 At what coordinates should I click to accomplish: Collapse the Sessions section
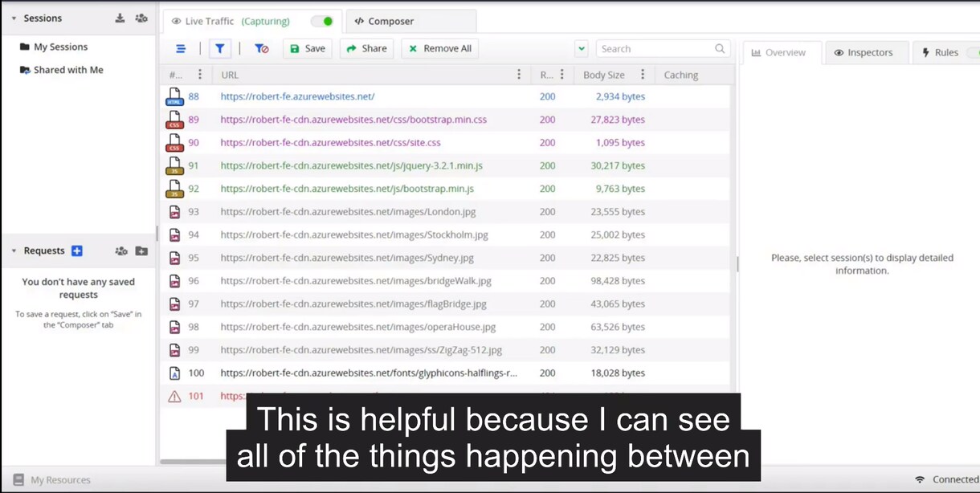tap(14, 18)
